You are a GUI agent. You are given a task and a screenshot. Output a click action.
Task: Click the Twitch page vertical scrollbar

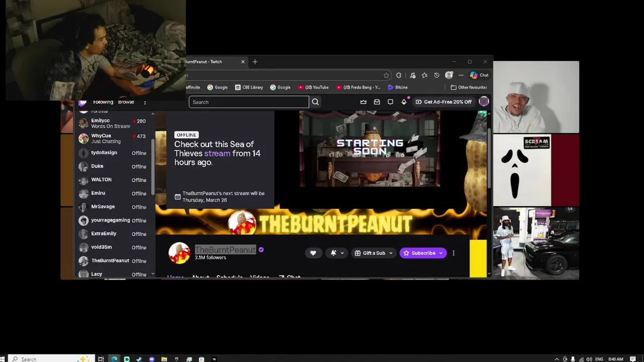489,157
